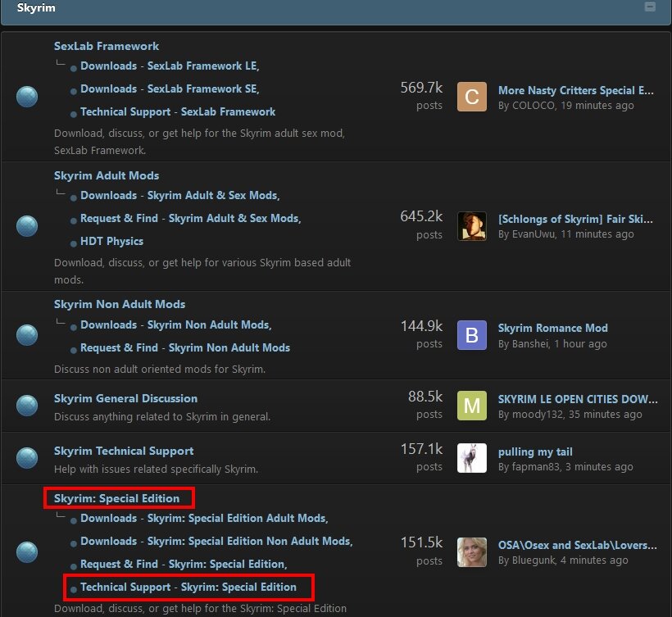The image size is (672, 617).
Task: Click the '35 minutes ago' timestamp
Action: point(606,414)
